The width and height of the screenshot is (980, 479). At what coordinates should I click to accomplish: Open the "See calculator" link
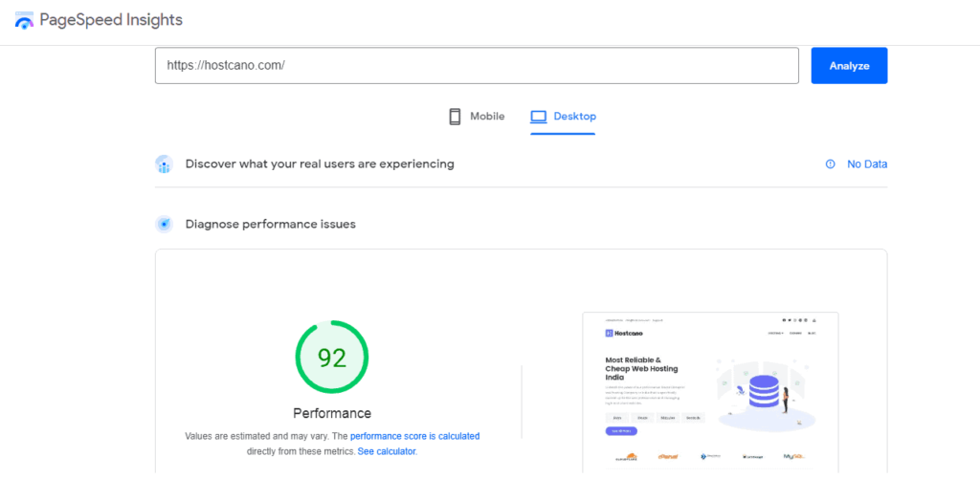tap(387, 451)
